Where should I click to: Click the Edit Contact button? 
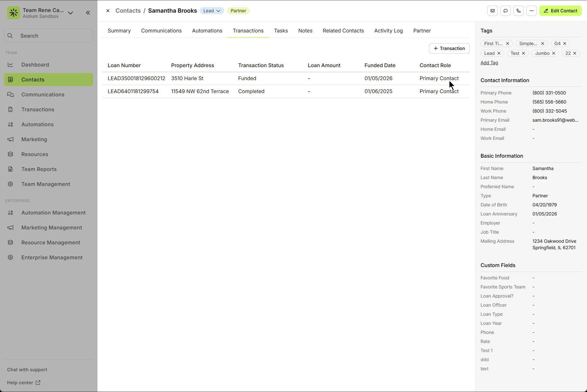(x=560, y=11)
